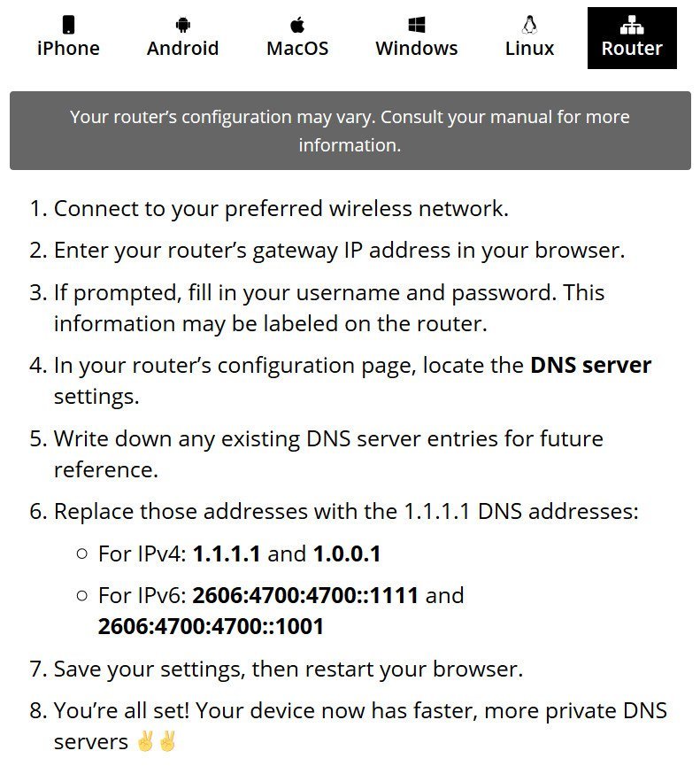Click the Router network icon

pyautogui.click(x=632, y=24)
